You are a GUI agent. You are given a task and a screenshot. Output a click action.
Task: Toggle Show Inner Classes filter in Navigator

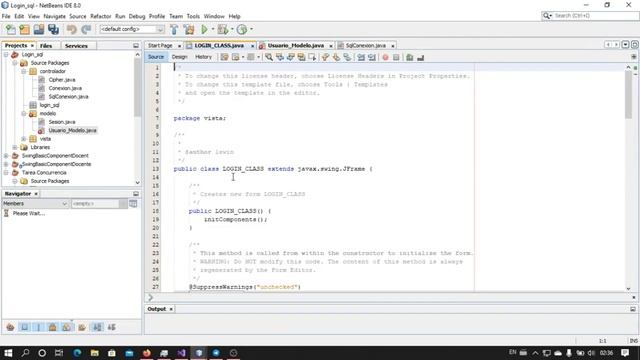click(67, 327)
